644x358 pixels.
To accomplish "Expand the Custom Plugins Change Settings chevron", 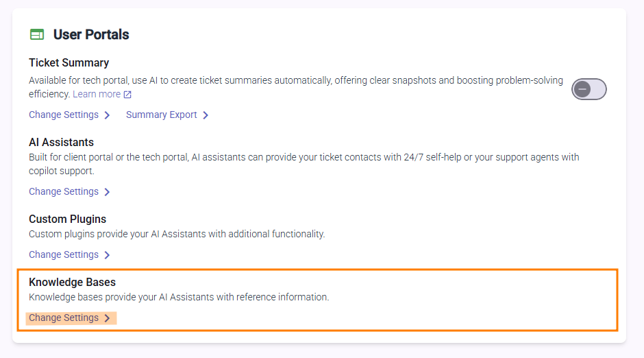I will 107,255.
